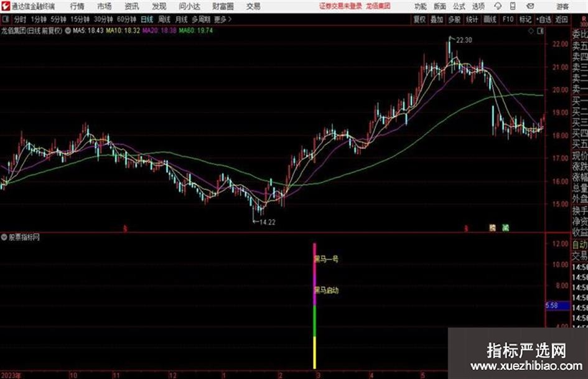Image resolution: width=588 pixels, height=379 pixels.
Task: Open the 发现 menu
Action: click(x=159, y=6)
